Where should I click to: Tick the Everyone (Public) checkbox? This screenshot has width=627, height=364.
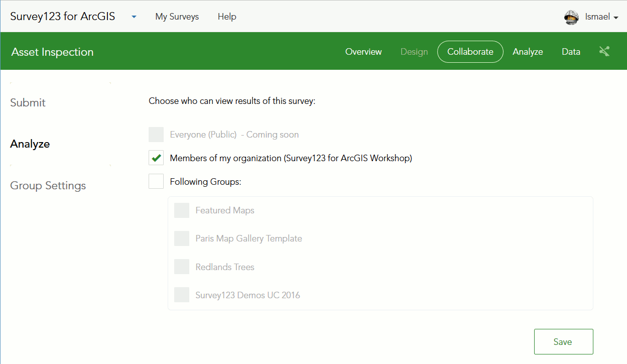click(x=156, y=135)
